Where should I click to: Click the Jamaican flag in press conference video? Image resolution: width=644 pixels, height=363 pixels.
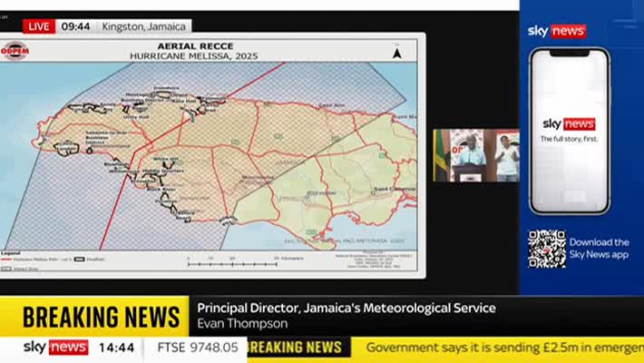[x=442, y=155]
